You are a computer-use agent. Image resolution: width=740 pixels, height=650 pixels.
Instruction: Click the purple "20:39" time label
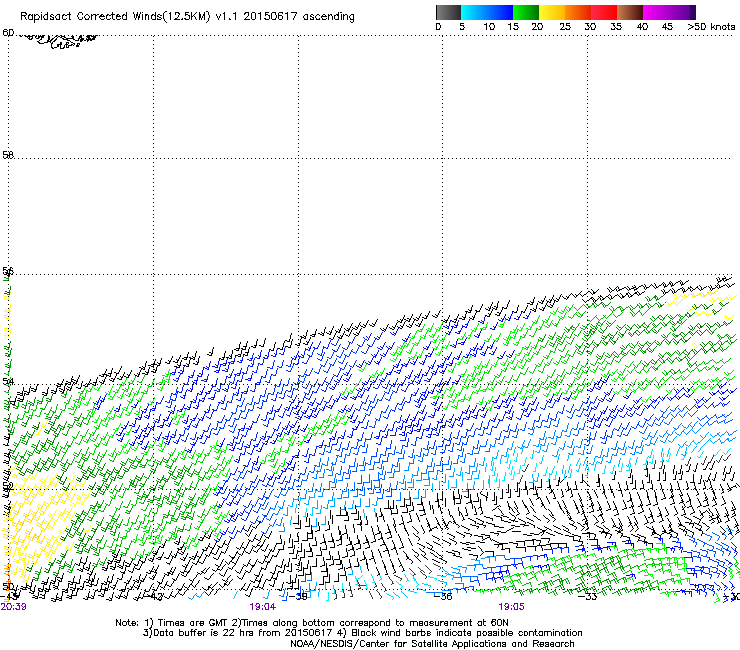tap(13, 607)
